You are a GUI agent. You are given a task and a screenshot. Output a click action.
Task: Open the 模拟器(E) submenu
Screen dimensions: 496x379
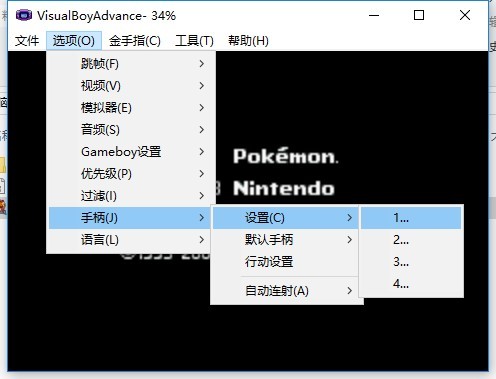coord(131,108)
